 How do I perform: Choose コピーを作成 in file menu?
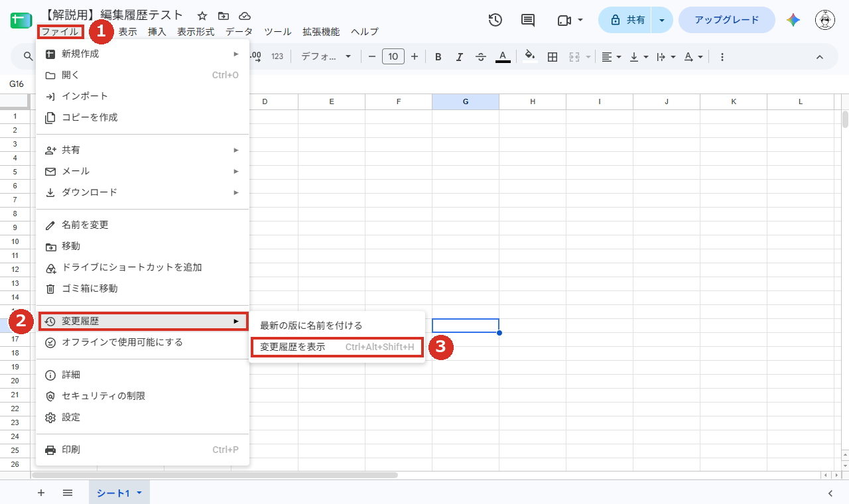pos(143,117)
